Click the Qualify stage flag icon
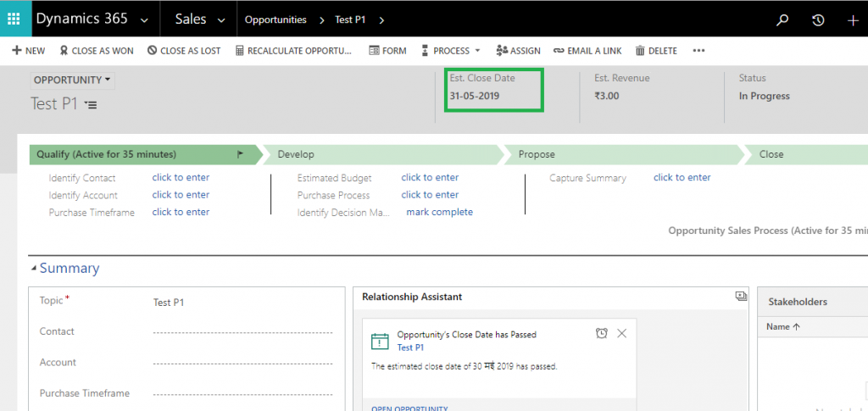868x411 pixels. (240, 155)
